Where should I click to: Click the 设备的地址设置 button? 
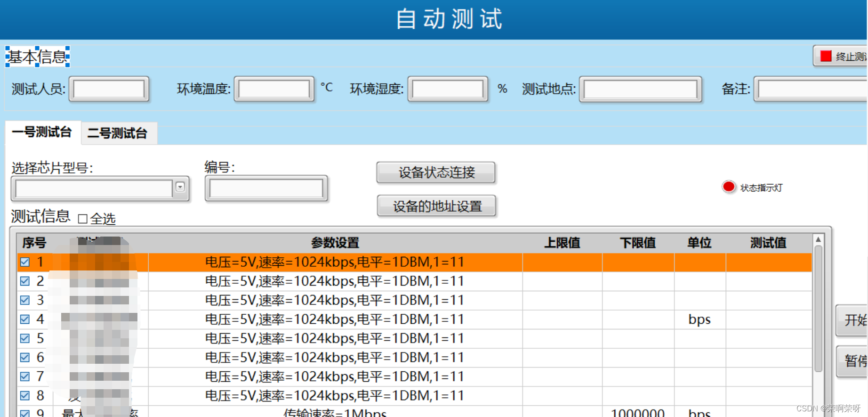[437, 206]
